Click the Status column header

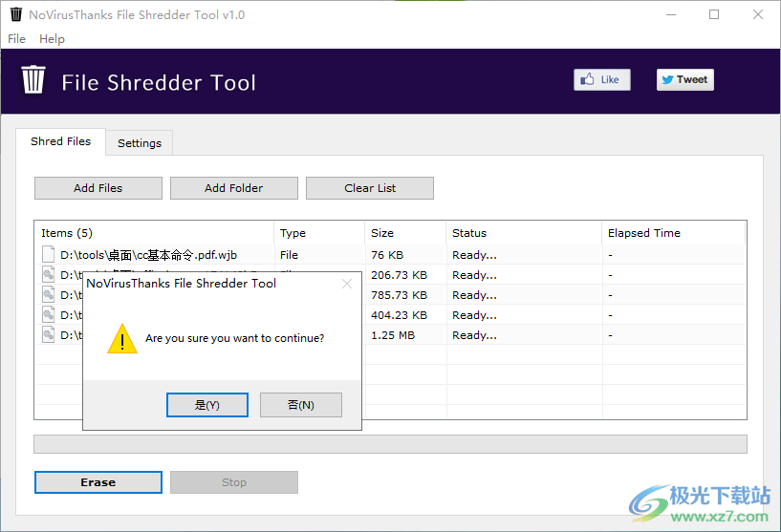click(x=524, y=233)
